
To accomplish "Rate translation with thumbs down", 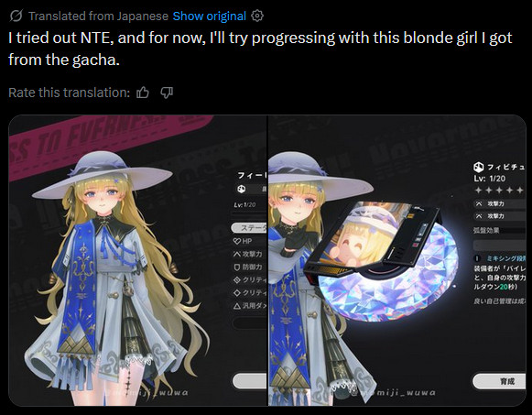I will click(167, 93).
